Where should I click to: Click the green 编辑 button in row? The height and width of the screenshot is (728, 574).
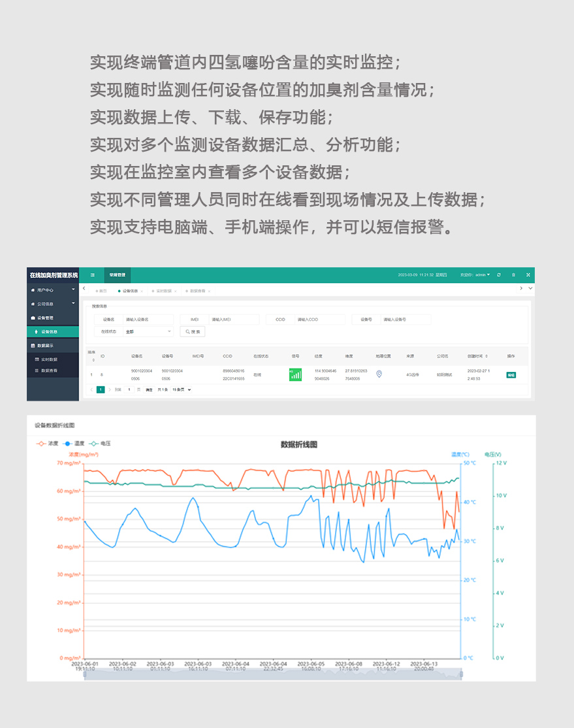click(511, 374)
